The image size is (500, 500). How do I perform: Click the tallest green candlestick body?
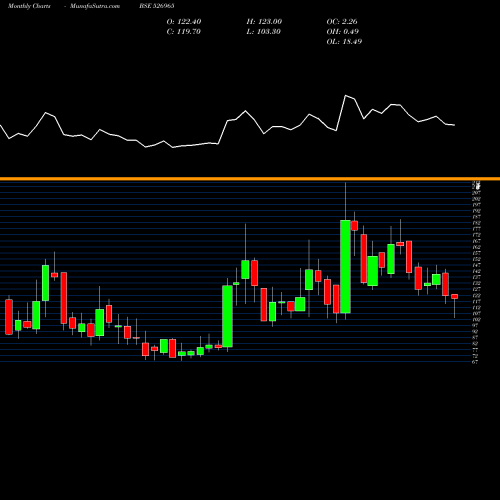(x=345, y=267)
